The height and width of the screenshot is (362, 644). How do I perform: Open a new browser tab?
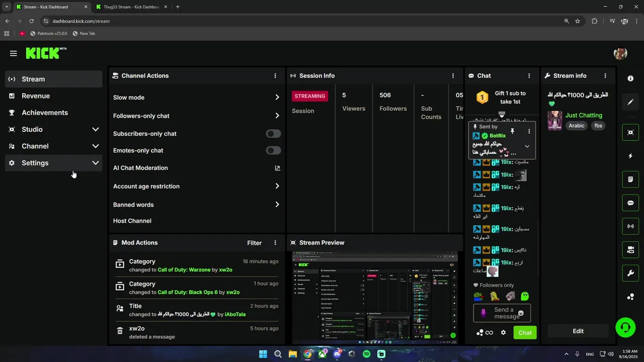point(178,7)
